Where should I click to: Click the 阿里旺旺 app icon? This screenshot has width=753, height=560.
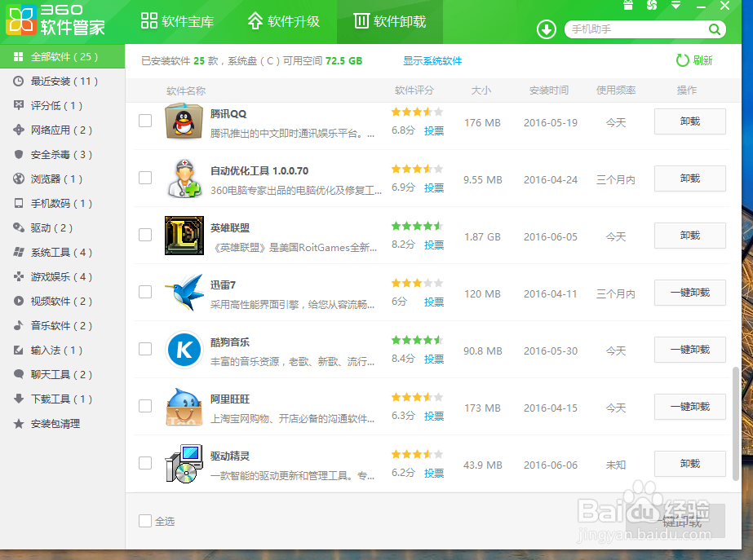pos(184,407)
